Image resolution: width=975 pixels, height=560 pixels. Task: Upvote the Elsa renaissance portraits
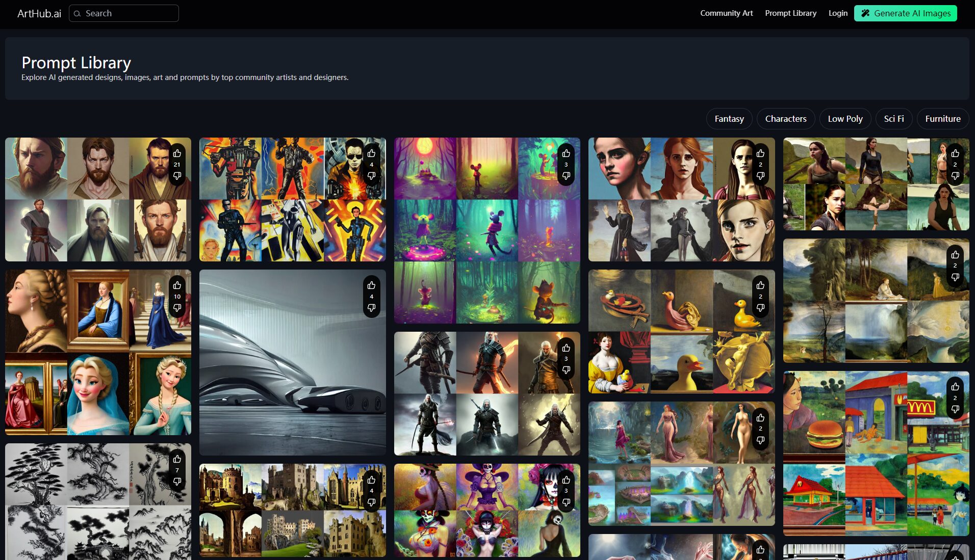[x=177, y=285]
